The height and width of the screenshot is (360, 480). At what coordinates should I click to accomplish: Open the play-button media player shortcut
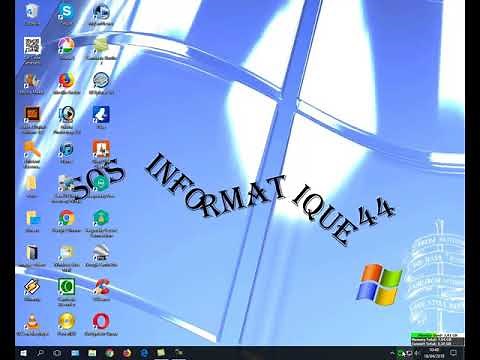point(67,114)
